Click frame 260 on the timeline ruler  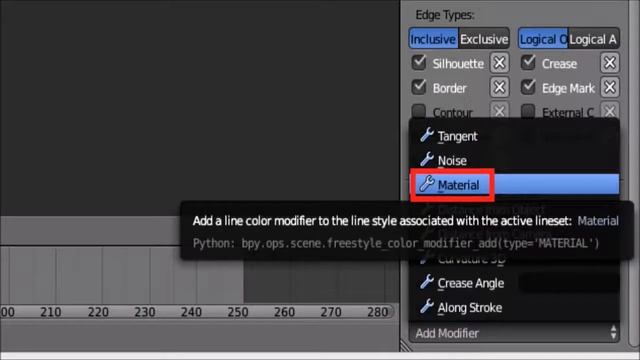[284, 312]
